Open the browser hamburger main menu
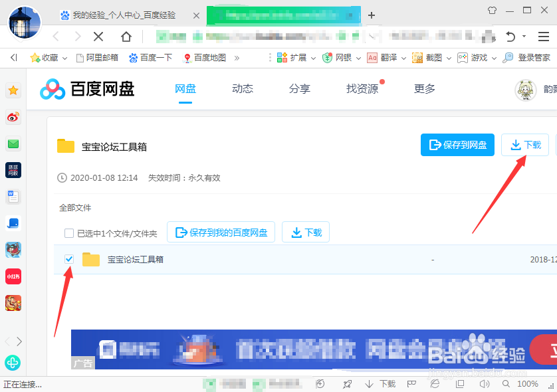The width and height of the screenshot is (557, 392). 544,37
